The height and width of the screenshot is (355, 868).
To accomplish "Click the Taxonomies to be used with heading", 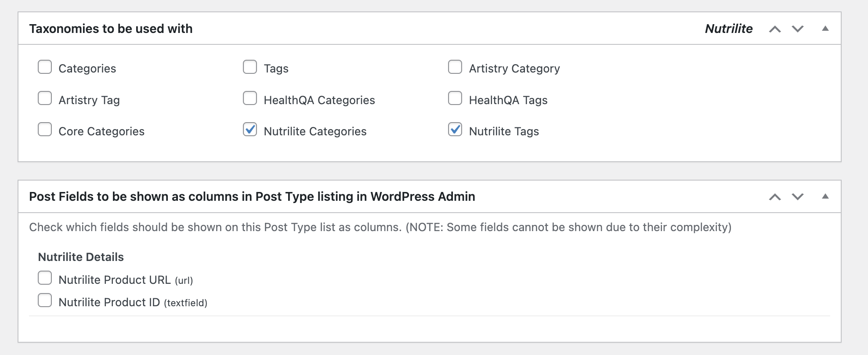I will pyautogui.click(x=111, y=29).
